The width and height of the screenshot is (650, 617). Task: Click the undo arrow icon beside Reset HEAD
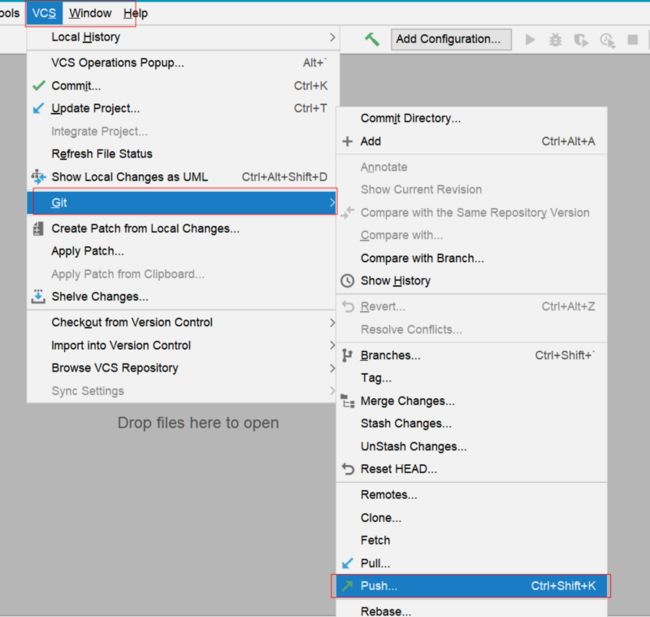click(x=348, y=469)
